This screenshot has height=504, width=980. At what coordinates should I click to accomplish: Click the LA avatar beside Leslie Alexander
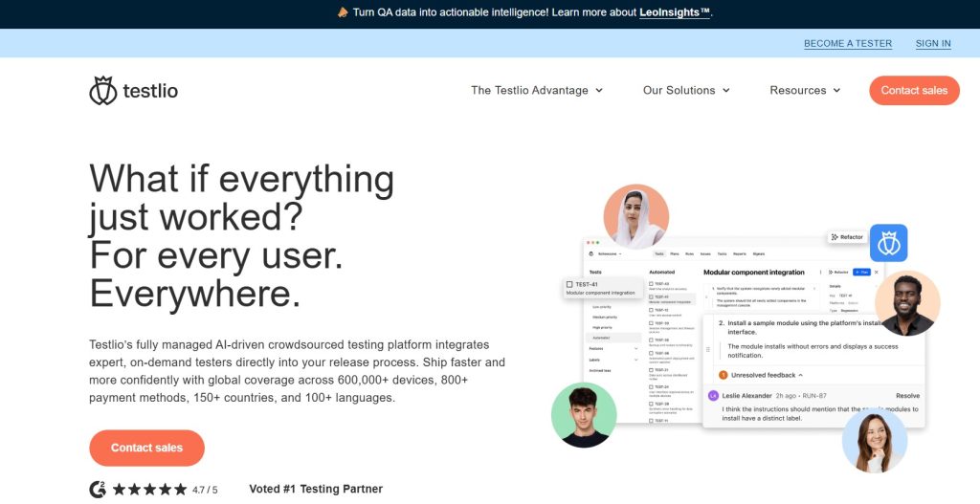[713, 395]
